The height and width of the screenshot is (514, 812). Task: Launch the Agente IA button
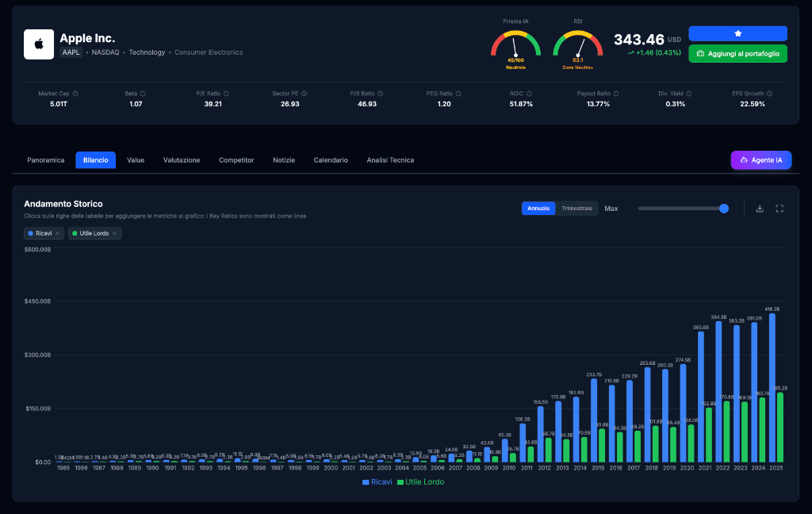(760, 160)
